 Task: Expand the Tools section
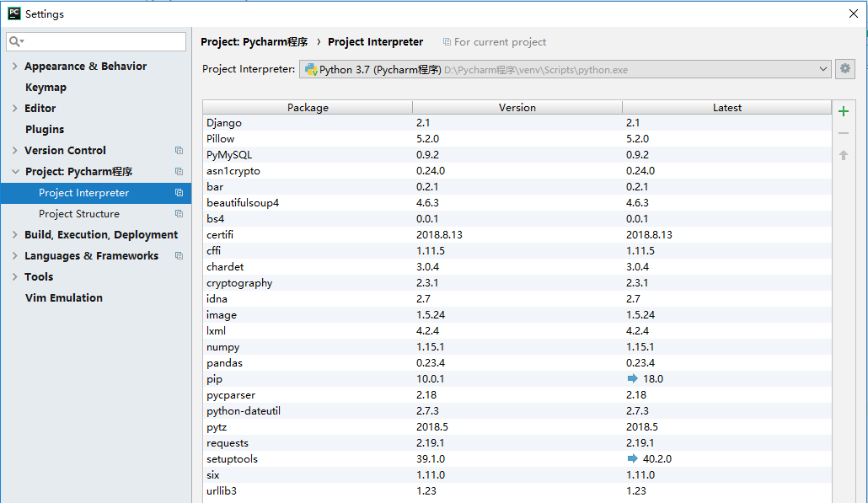coord(15,276)
